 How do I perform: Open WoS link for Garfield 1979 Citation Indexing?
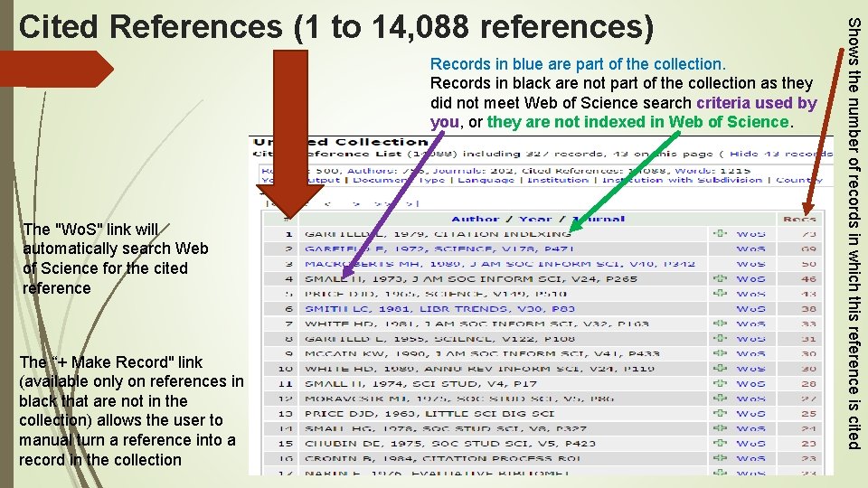click(750, 234)
